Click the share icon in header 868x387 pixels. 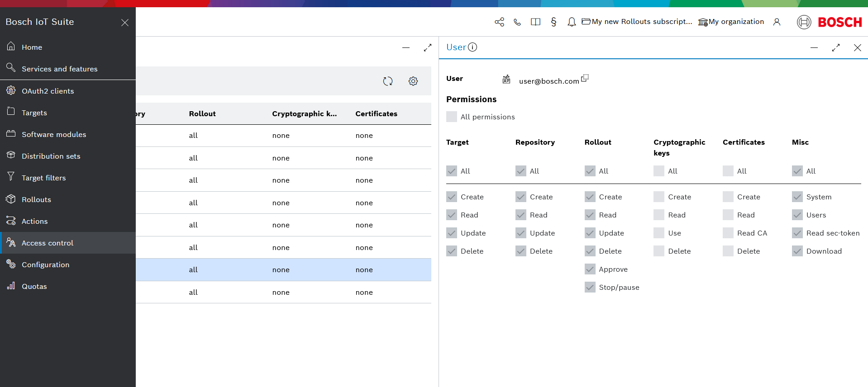[x=499, y=22]
